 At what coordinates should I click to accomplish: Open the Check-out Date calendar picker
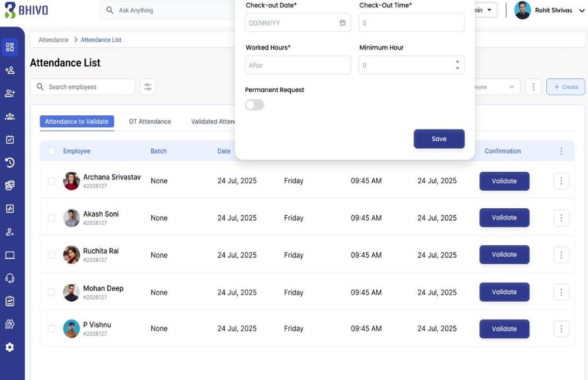[x=343, y=22]
